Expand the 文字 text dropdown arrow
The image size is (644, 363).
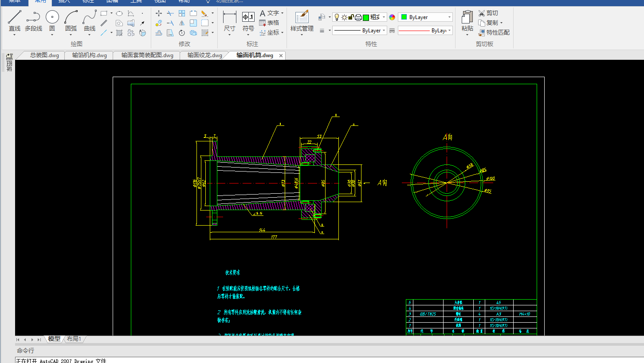[283, 13]
